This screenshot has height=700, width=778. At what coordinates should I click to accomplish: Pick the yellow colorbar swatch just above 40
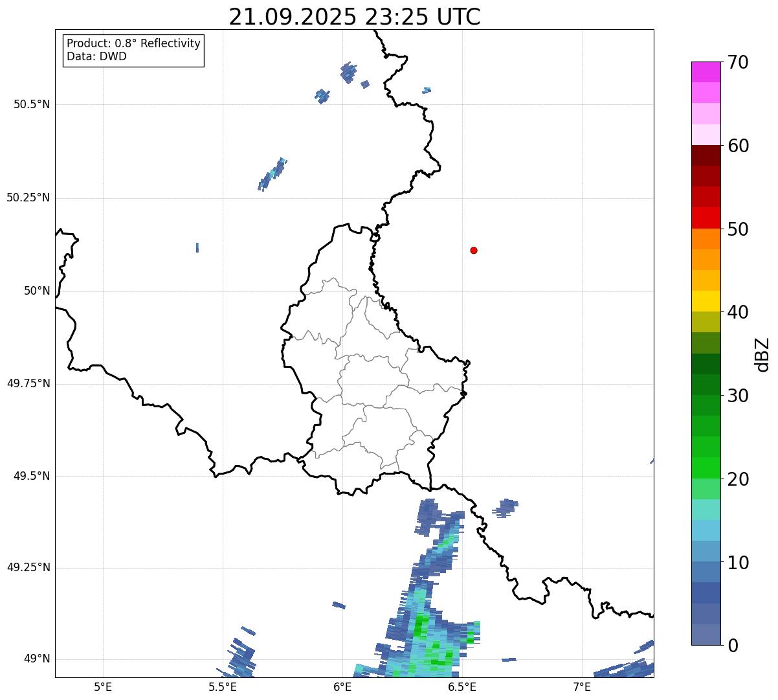pyautogui.click(x=706, y=301)
